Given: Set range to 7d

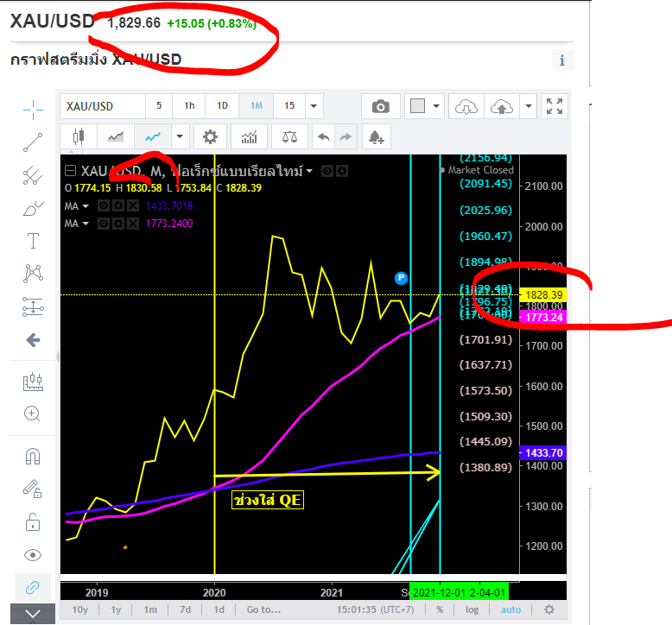Looking at the screenshot, I should pyautogui.click(x=185, y=609).
